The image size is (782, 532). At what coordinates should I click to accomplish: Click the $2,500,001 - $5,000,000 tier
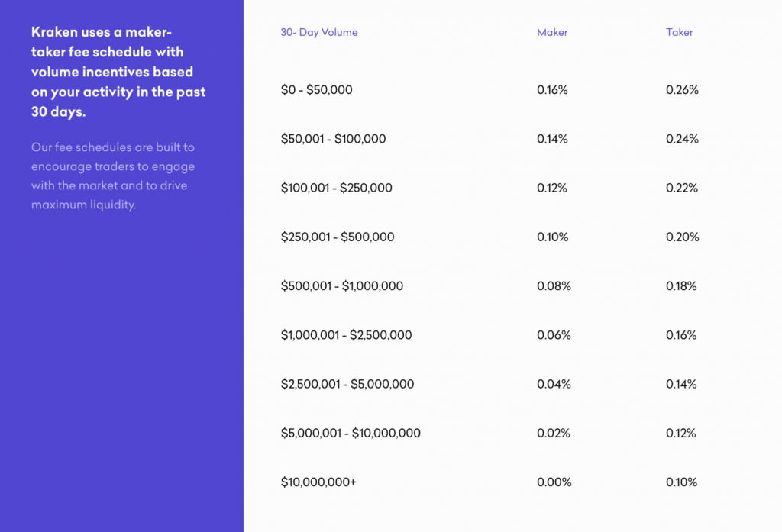tap(347, 384)
